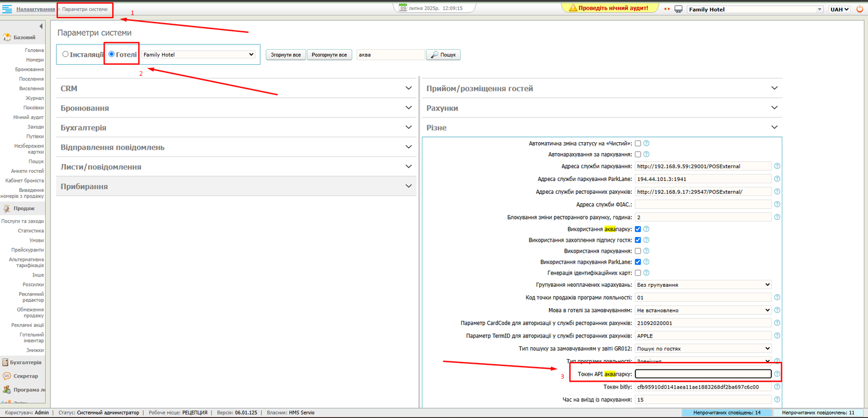Screen dimensions: 868x418
Task: Click the red double-arrow icon in header
Action: [667, 9]
